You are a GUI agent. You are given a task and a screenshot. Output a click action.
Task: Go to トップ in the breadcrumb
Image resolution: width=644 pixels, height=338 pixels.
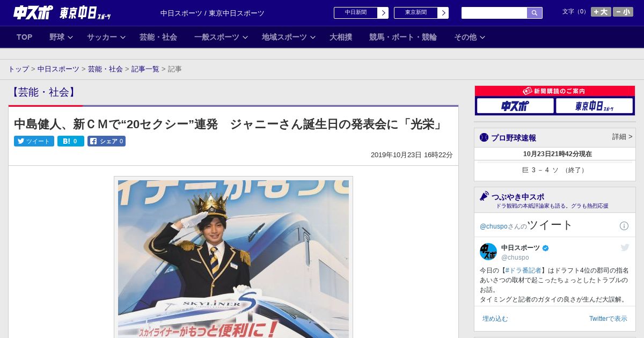(x=18, y=69)
